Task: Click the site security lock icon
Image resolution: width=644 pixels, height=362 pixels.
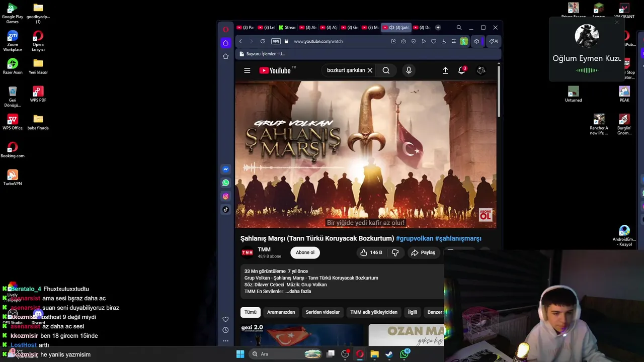Action: coord(286,41)
